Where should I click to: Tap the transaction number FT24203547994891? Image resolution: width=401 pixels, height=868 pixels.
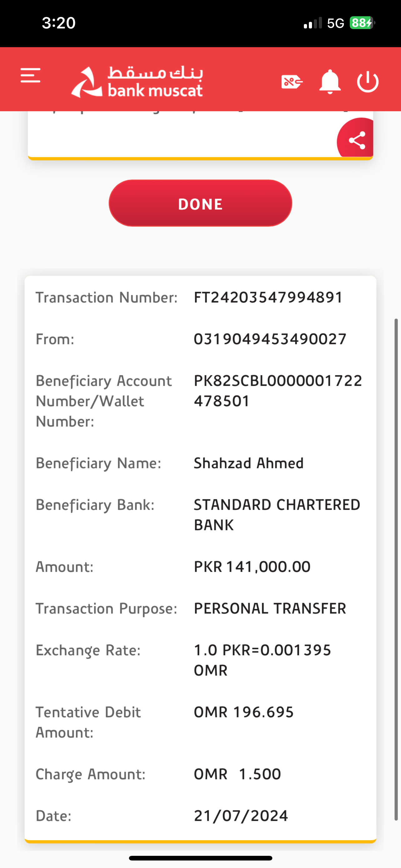pyautogui.click(x=268, y=297)
